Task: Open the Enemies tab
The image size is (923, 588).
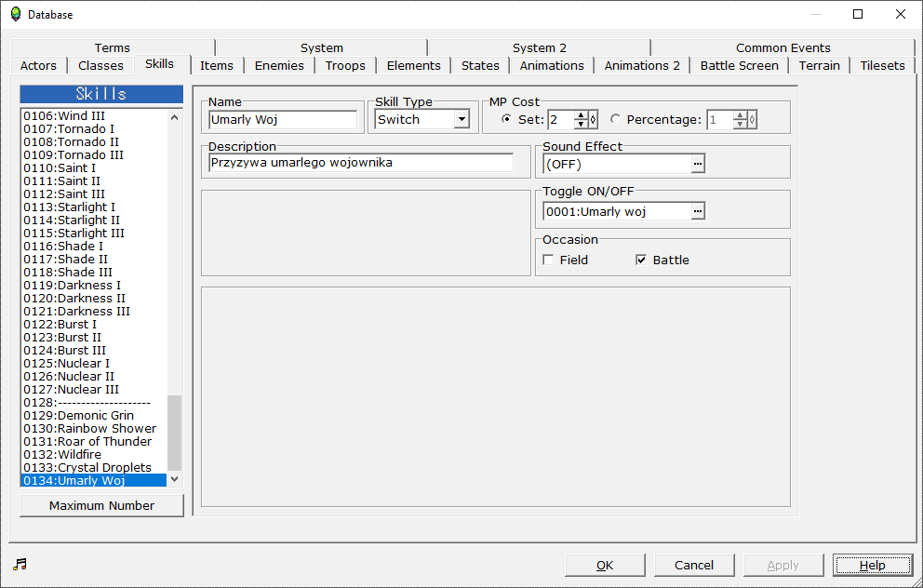Action: pos(279,65)
